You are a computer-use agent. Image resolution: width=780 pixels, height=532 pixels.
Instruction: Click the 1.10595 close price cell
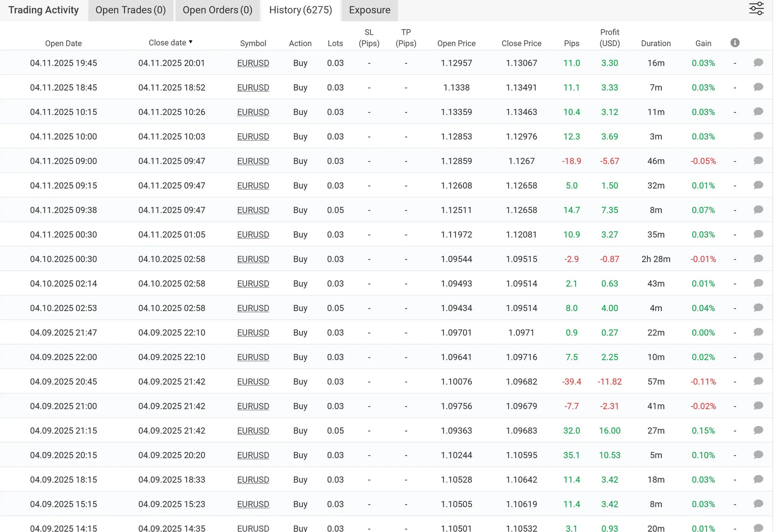[521, 455]
